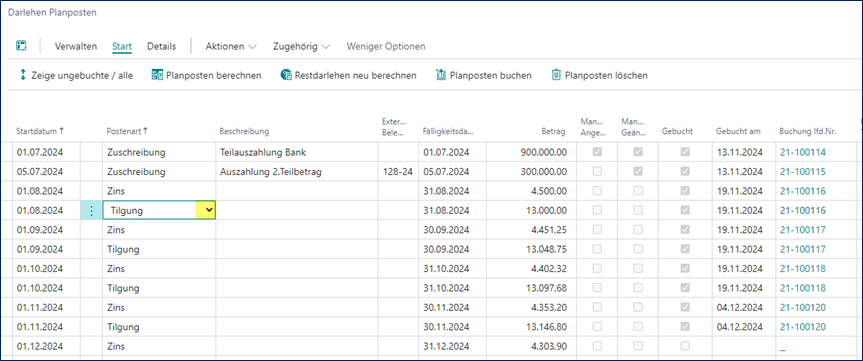
Task: Expand the Aktionen menu
Action: [x=231, y=46]
